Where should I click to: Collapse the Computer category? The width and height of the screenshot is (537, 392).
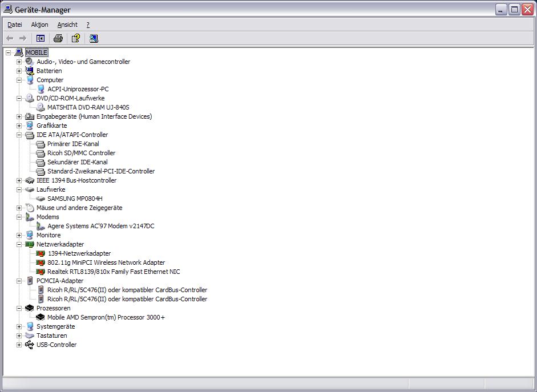pyautogui.click(x=19, y=80)
